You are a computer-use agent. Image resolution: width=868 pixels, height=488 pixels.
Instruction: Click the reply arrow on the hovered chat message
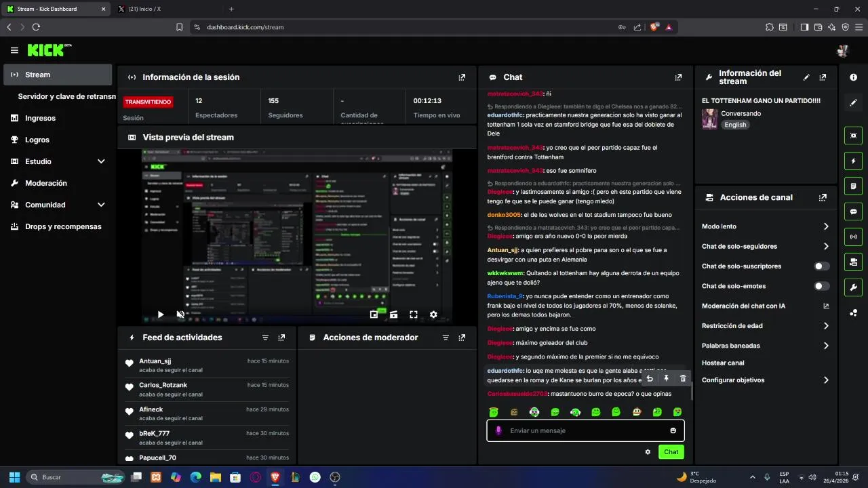[650, 379]
